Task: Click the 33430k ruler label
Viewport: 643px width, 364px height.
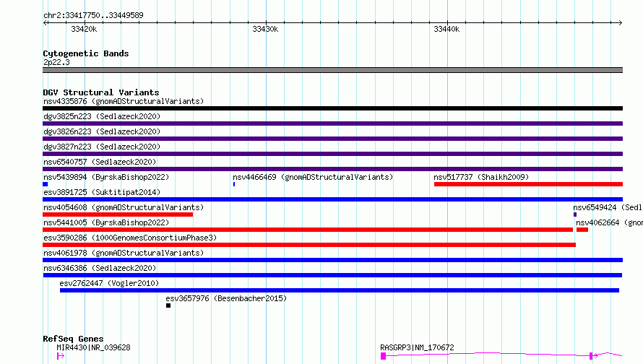Action: point(265,29)
